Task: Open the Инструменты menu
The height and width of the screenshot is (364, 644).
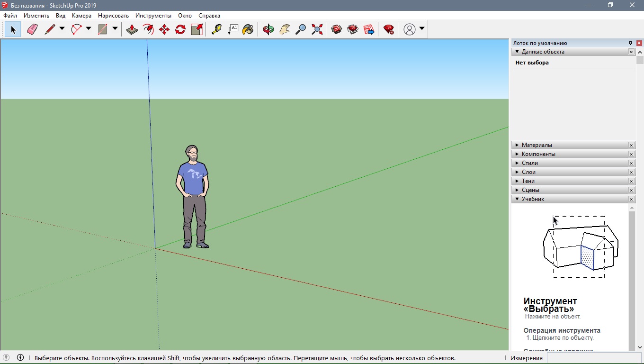Action: [x=153, y=16]
